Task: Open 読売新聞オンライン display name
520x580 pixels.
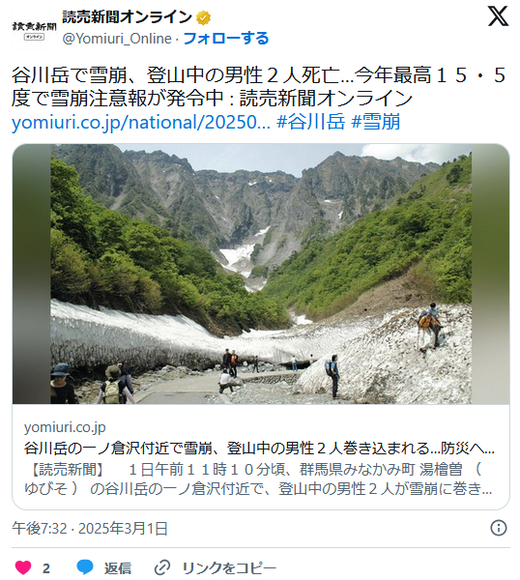Action: click(127, 17)
